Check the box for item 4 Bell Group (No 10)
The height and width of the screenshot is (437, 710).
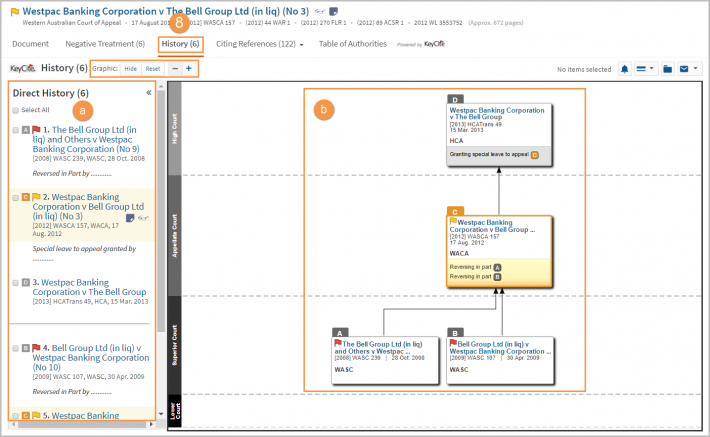tap(15, 348)
